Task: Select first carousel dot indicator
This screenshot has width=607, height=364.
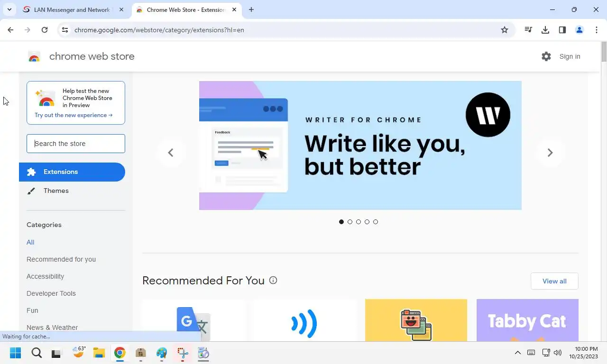Action: 341,222
